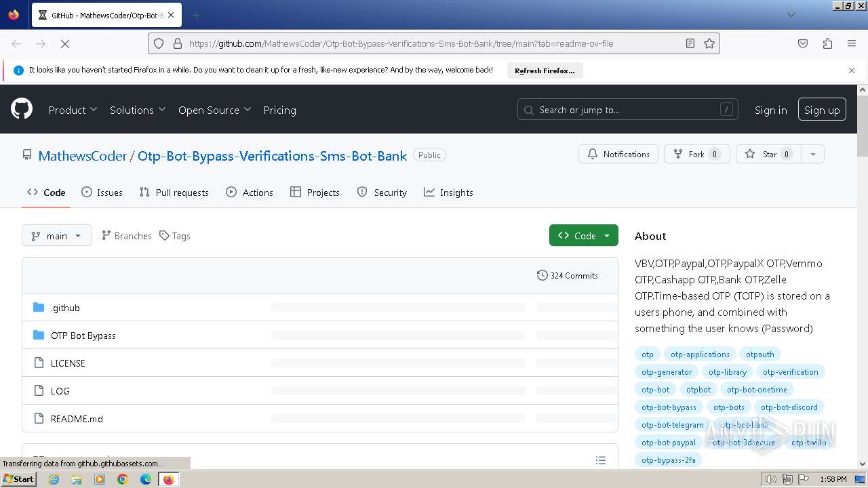Open the Star lists dropdown arrow
The image size is (868, 488).
[x=812, y=154]
